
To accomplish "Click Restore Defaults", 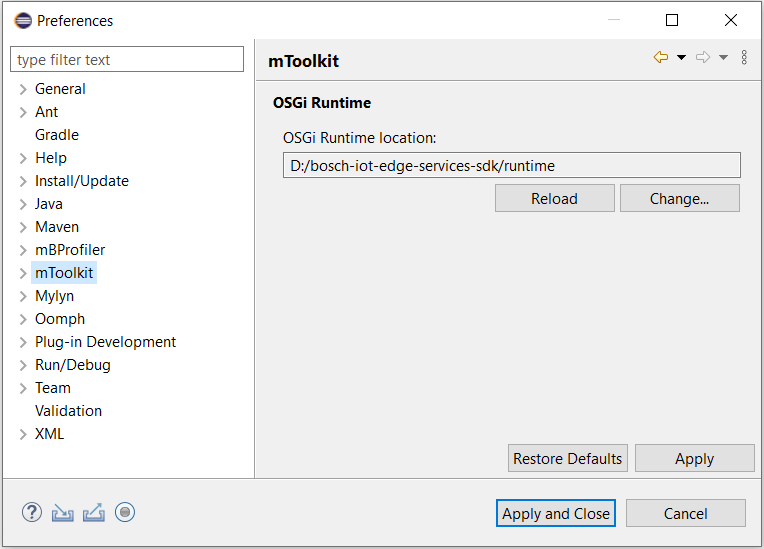I will tap(567, 459).
